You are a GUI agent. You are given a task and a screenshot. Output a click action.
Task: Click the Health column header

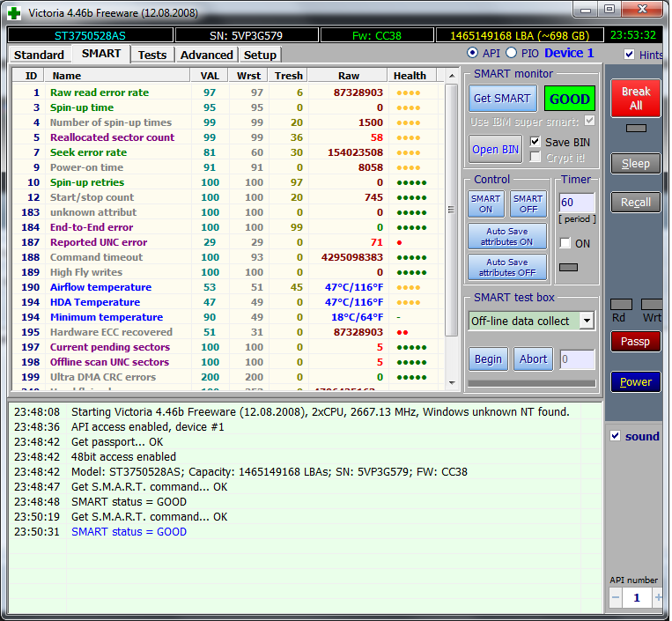pos(412,76)
